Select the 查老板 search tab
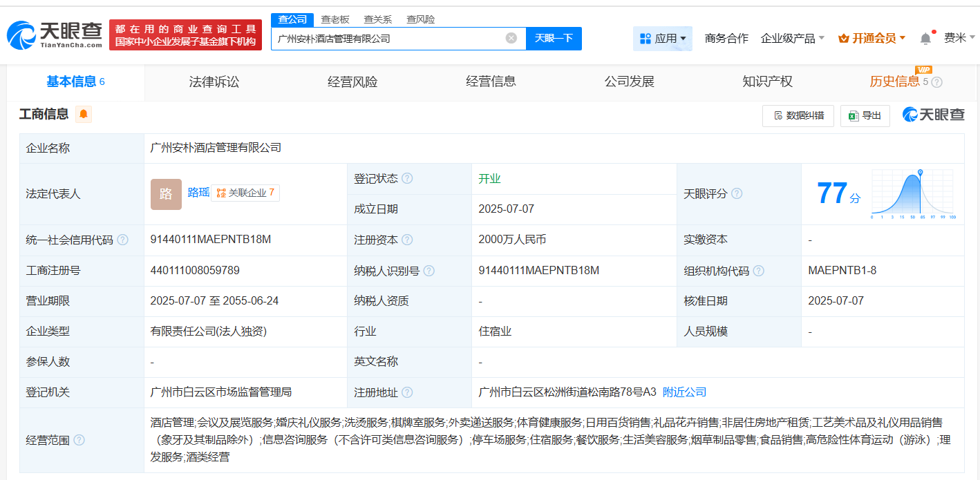 coord(335,19)
